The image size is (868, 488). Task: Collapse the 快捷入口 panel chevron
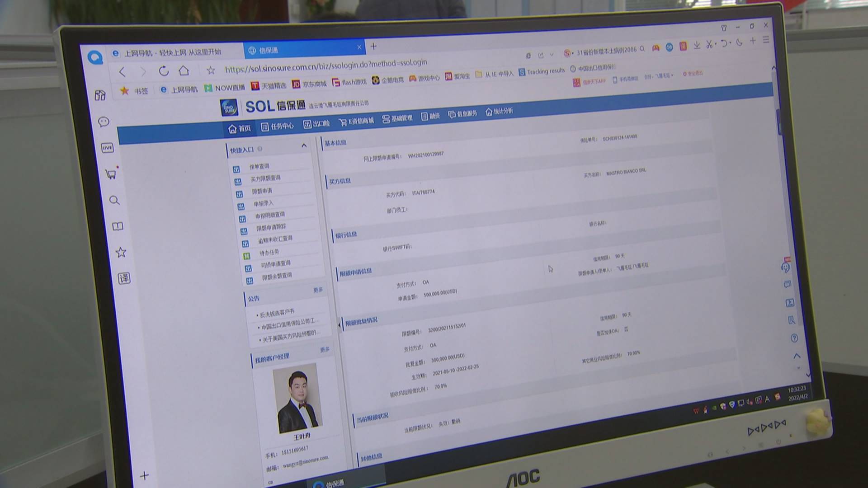[x=304, y=145]
